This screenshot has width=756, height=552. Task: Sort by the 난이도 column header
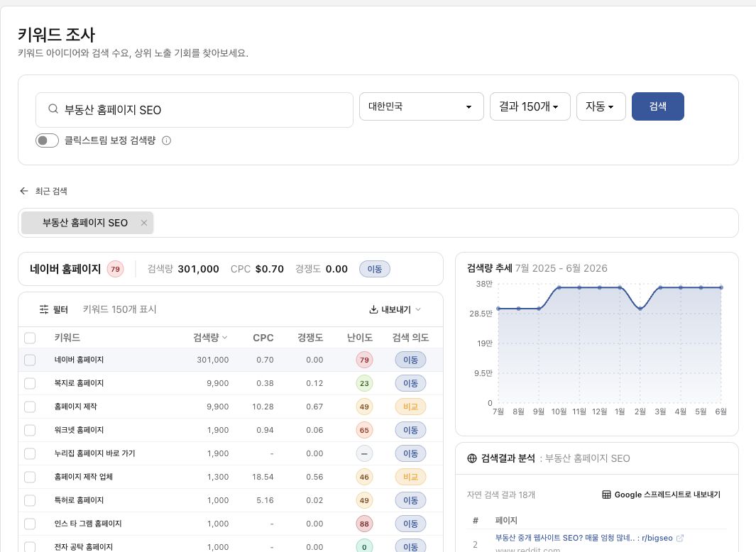(360, 338)
